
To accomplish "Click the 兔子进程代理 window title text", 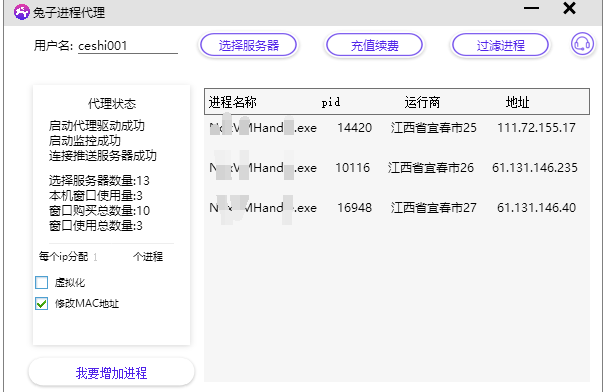I will (x=69, y=12).
